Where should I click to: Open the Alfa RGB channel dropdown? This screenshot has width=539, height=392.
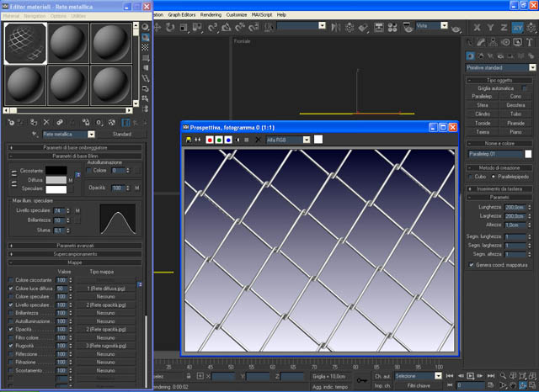pos(306,139)
